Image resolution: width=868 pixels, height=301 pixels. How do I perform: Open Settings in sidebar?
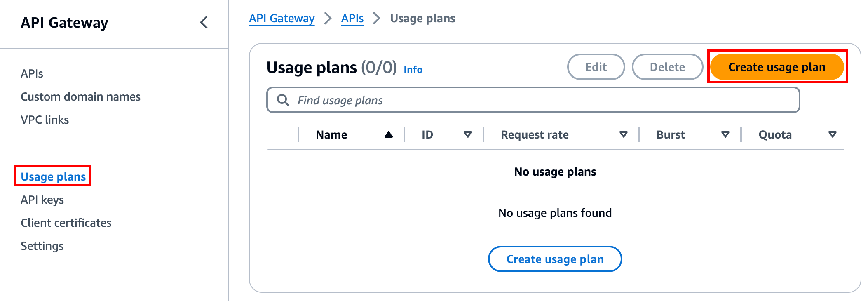(x=42, y=246)
